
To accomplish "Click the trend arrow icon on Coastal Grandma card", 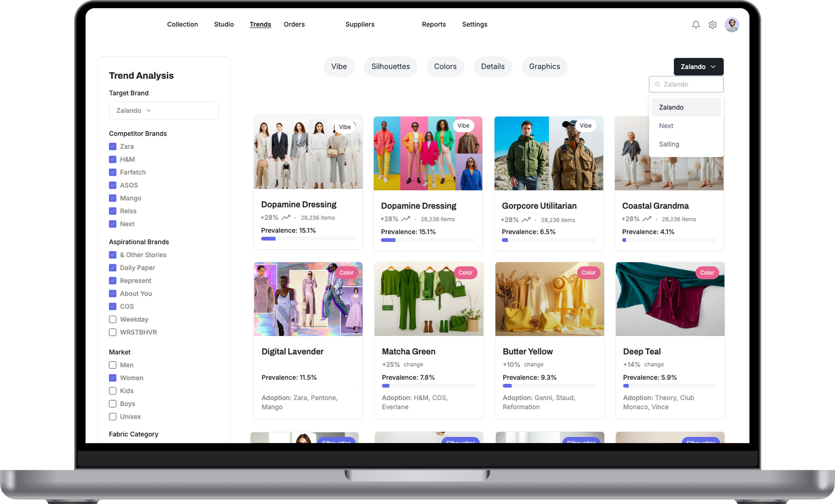I will click(x=647, y=219).
